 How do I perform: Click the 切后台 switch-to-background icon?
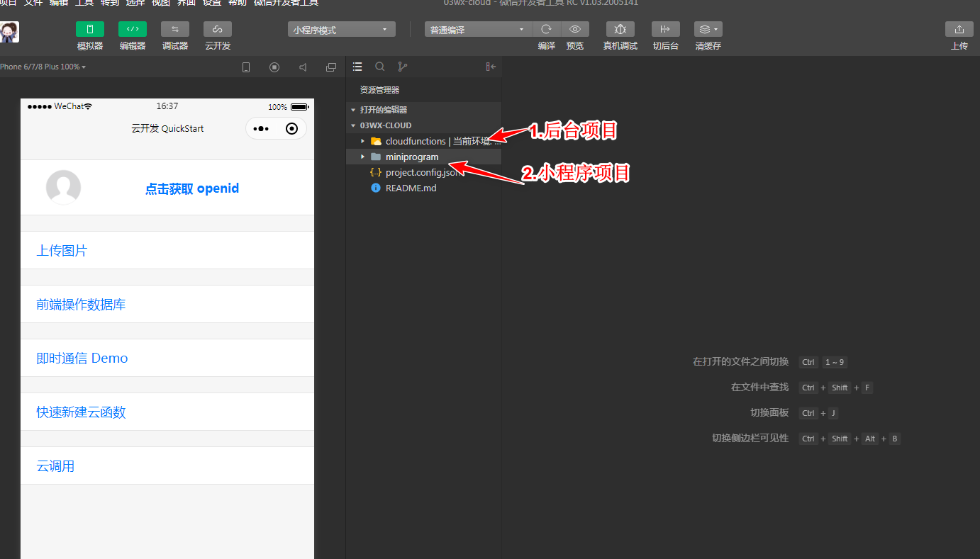point(665,29)
